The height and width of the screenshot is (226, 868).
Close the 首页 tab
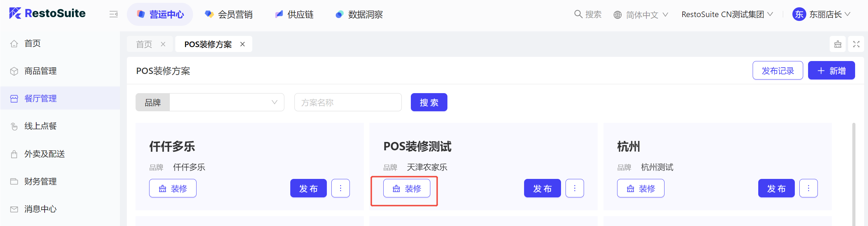click(x=163, y=44)
